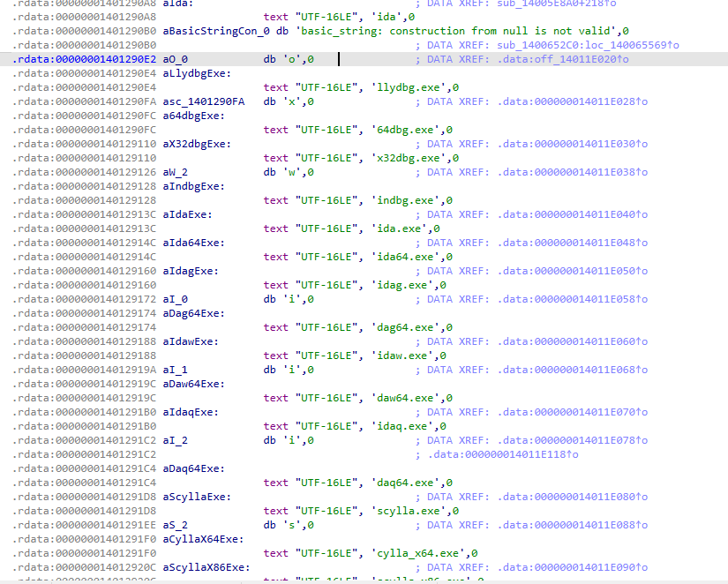728x584 pixels.
Task: Select the aScyllaExe label
Action: coord(197,497)
